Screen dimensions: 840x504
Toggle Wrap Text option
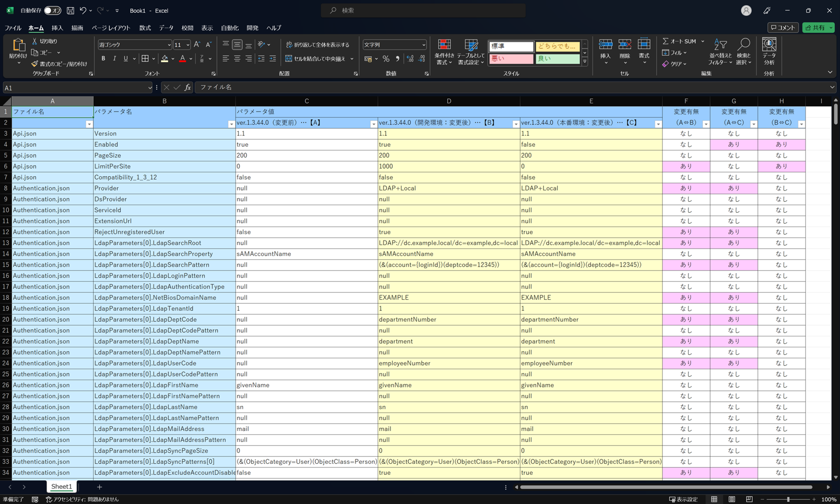[317, 45]
